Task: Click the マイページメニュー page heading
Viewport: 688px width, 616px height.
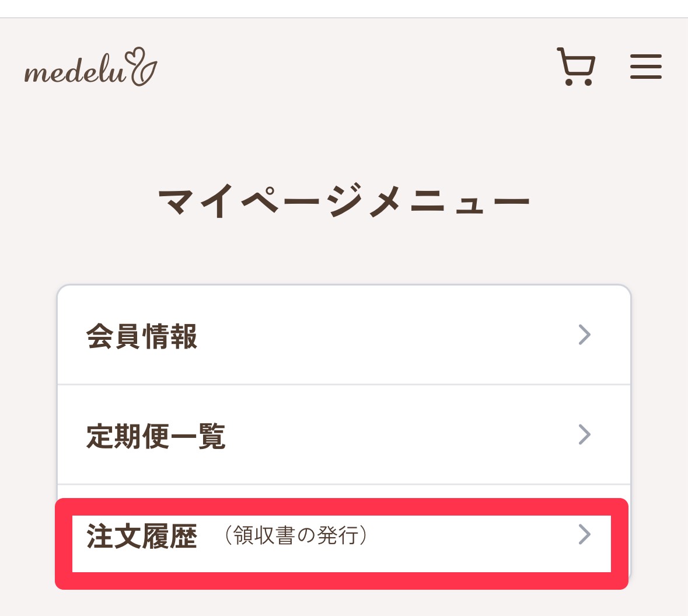Action: click(343, 203)
